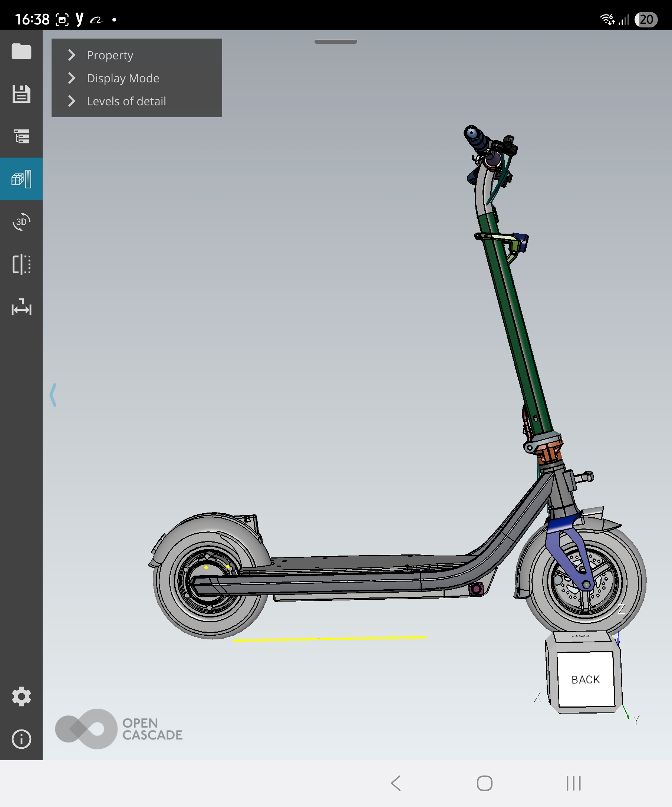Tap the drag handle bar at top

pyautogui.click(x=335, y=42)
